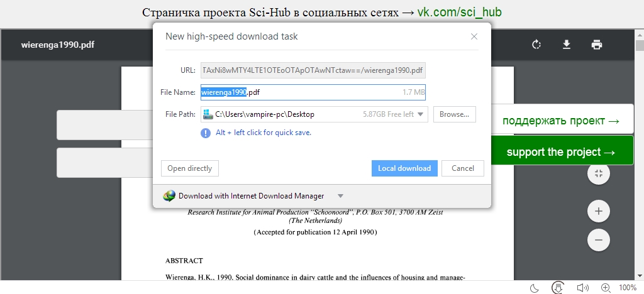Rotate the PDF using the toolbar icon
Viewport: 644px width, 294px height.
click(536, 44)
